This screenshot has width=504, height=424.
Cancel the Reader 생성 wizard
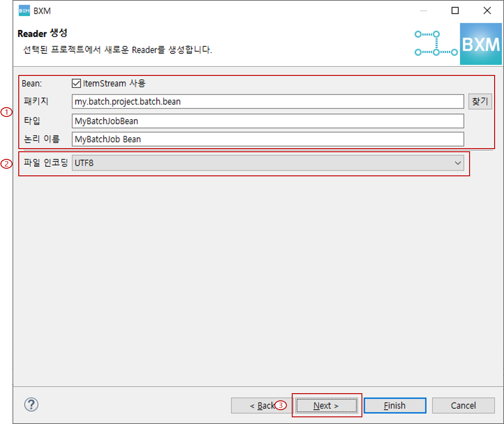point(463,405)
